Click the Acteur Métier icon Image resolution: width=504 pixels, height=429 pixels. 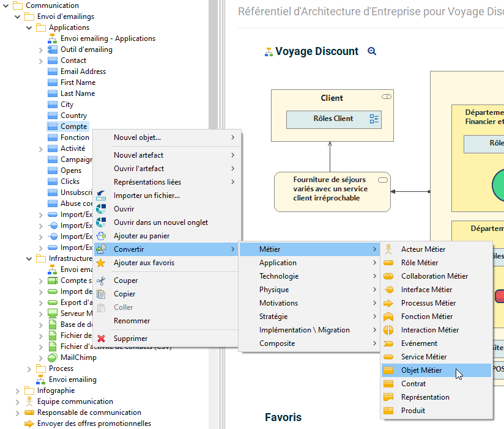tap(388, 249)
